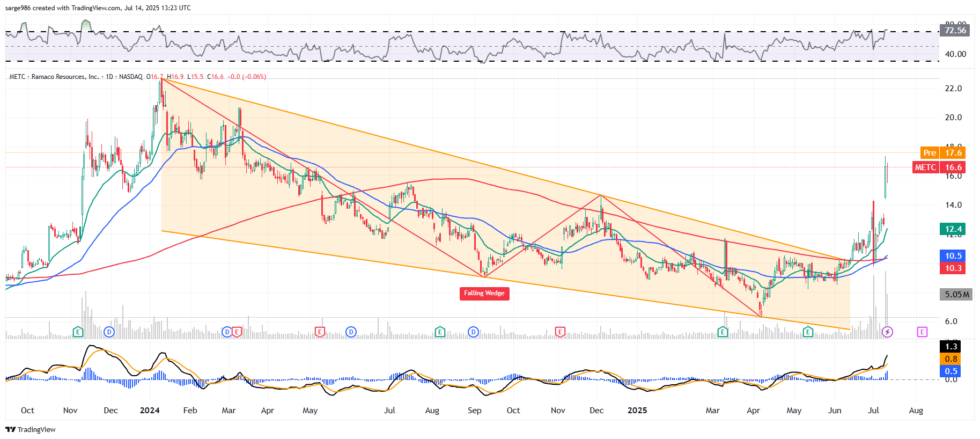The width and height of the screenshot is (980, 439).
Task: Select the blue dividend marker in June 2024
Action: pos(351,332)
